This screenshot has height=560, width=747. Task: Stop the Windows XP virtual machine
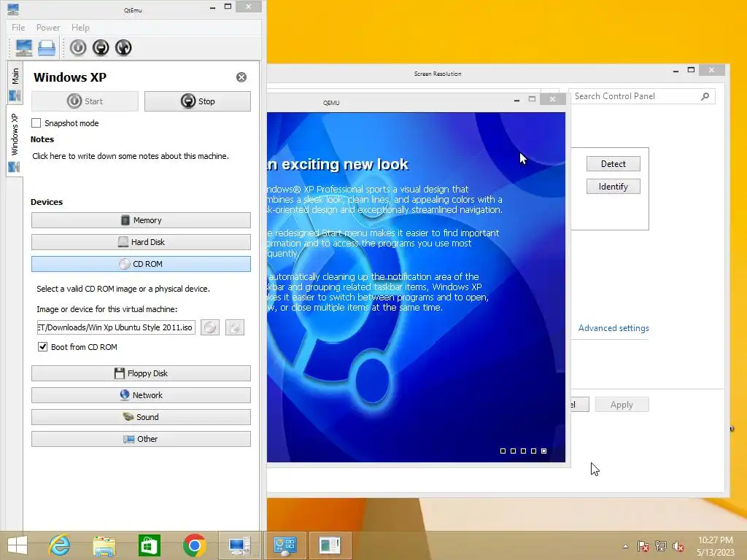point(197,101)
